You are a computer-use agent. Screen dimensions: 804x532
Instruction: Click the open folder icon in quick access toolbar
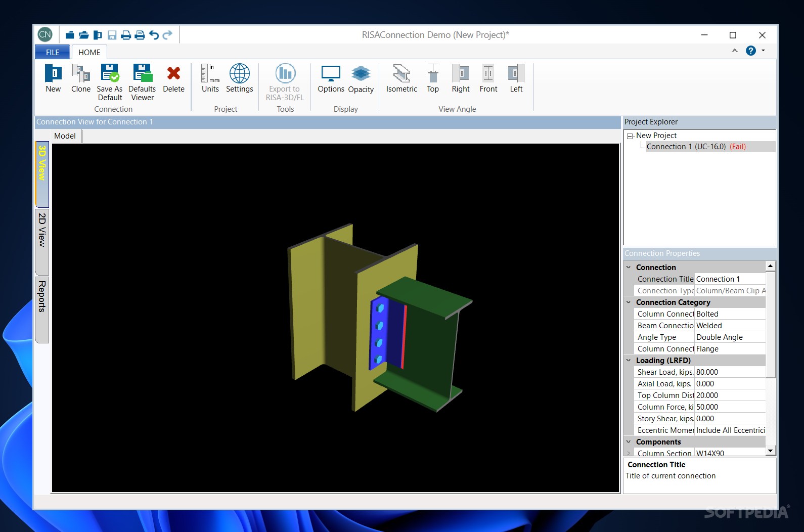point(84,35)
